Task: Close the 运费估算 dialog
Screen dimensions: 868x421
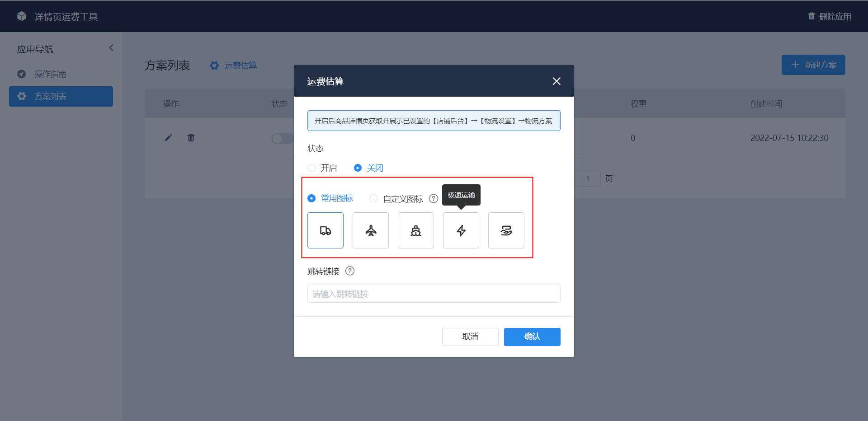Action: click(x=557, y=81)
